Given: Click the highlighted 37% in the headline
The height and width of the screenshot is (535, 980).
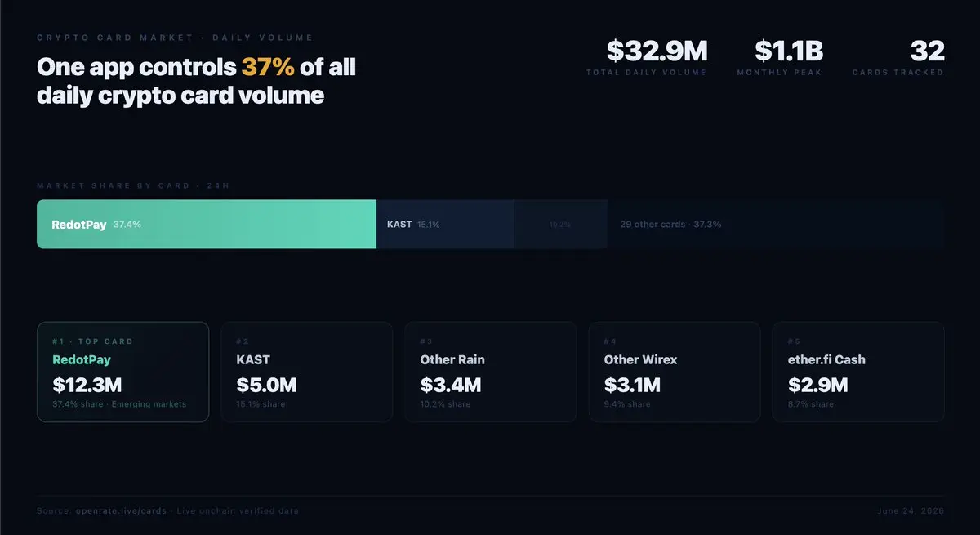Looking at the screenshot, I should coord(268,67).
